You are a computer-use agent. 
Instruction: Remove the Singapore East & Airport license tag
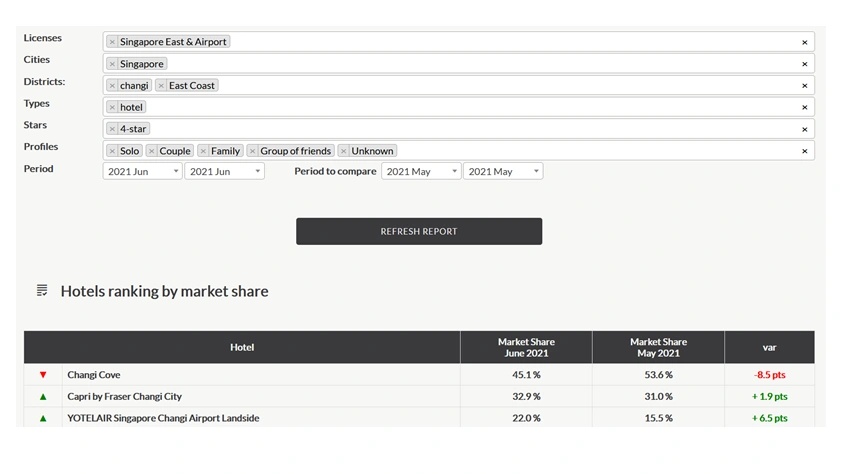point(112,42)
